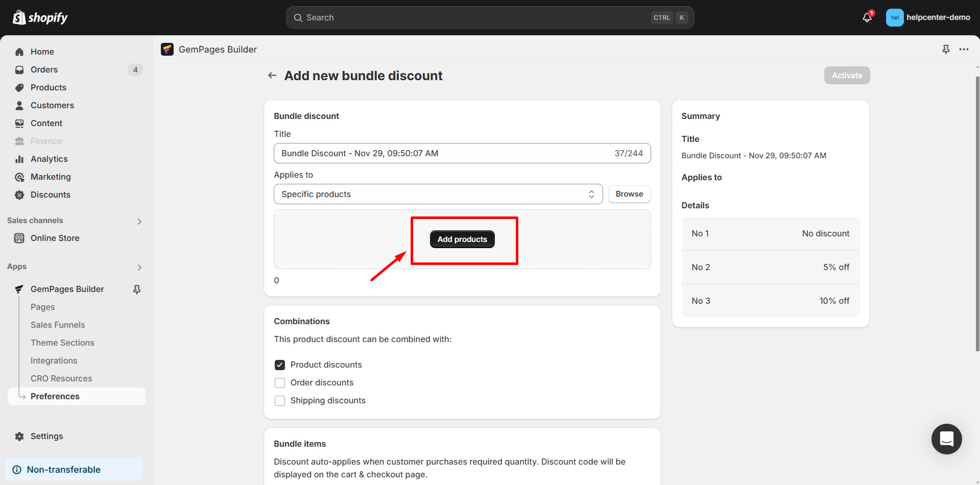Expand the Apps section

pos(139,267)
